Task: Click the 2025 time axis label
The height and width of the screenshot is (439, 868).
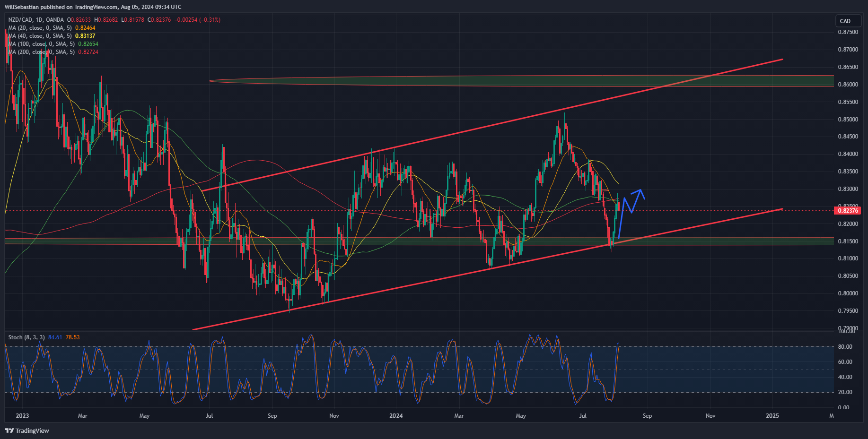Action: tap(772, 416)
